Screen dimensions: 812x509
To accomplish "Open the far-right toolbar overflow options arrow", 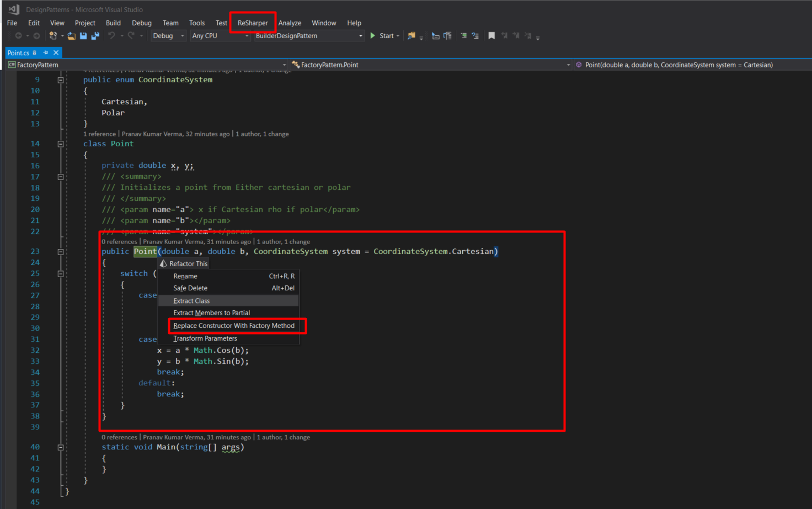I will tap(538, 38).
